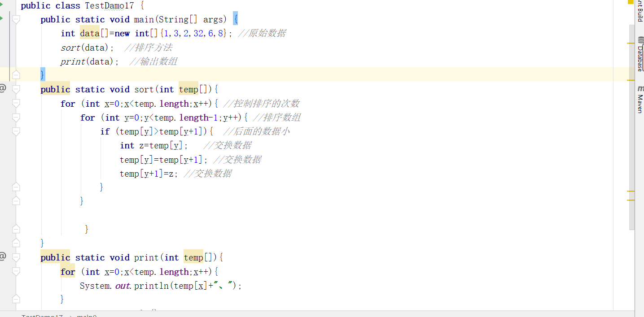Select the highlighted data variable in main
The height and width of the screenshot is (317, 644).
(89, 33)
